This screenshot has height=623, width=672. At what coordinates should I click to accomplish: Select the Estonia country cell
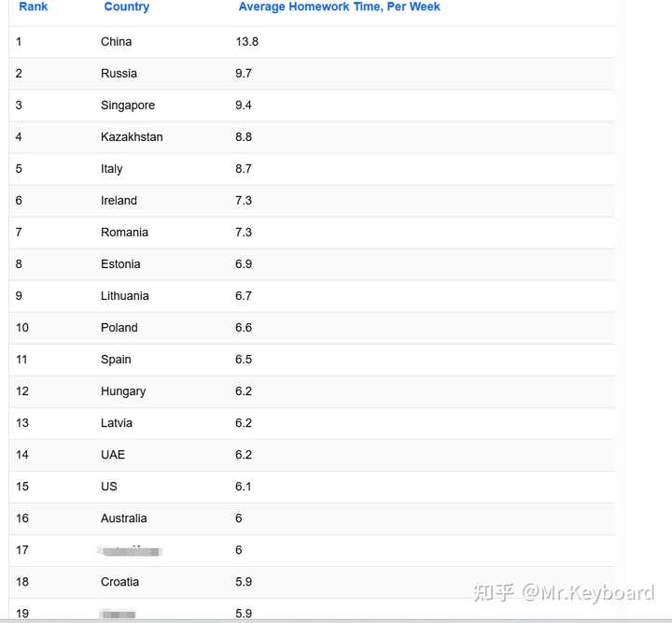[x=120, y=264]
